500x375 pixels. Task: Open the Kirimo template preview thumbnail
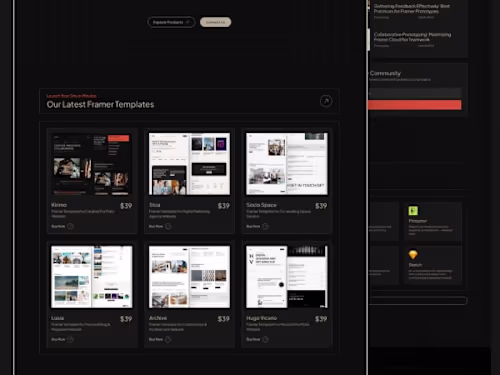pyautogui.click(x=92, y=164)
